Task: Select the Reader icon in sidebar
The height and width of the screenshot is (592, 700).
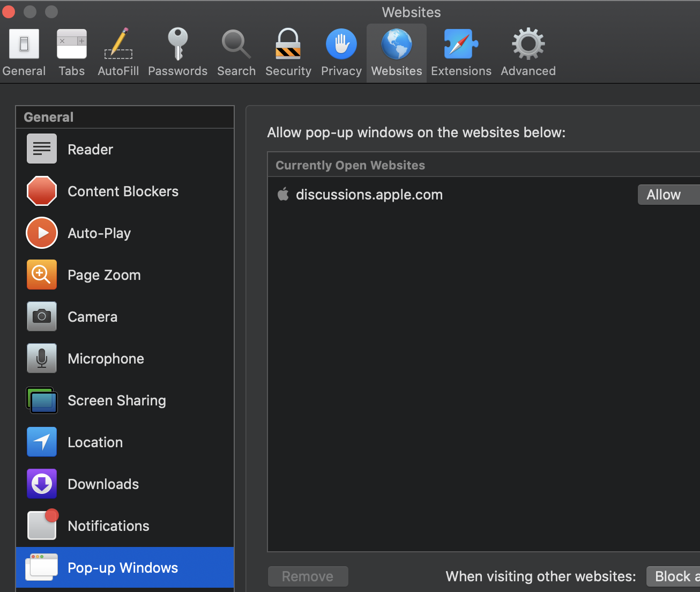Action: pyautogui.click(x=42, y=149)
